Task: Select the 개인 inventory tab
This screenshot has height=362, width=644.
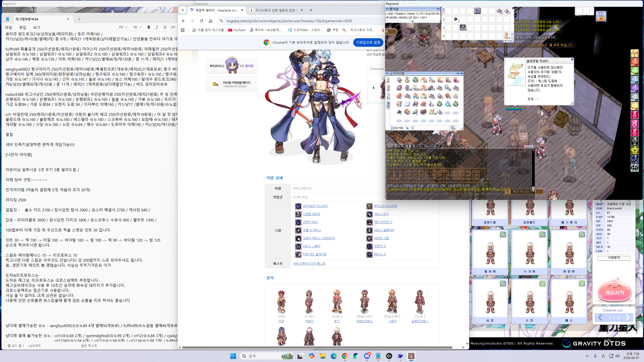Action: click(388, 105)
